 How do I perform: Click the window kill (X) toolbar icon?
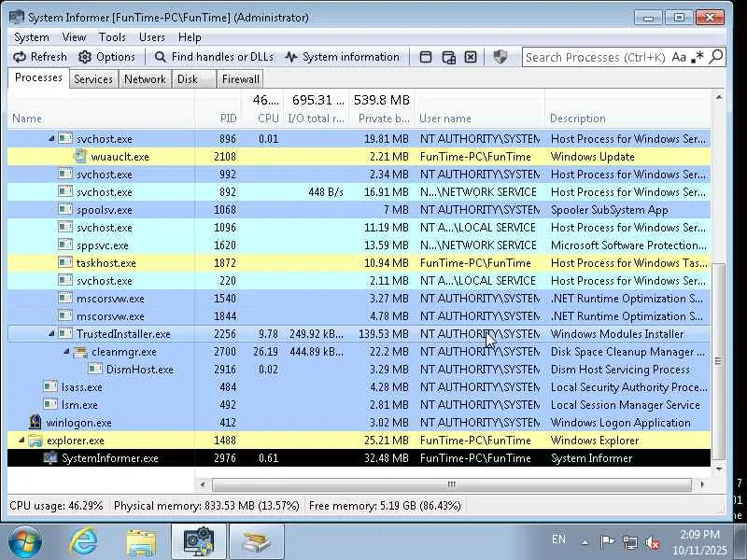coord(471,57)
